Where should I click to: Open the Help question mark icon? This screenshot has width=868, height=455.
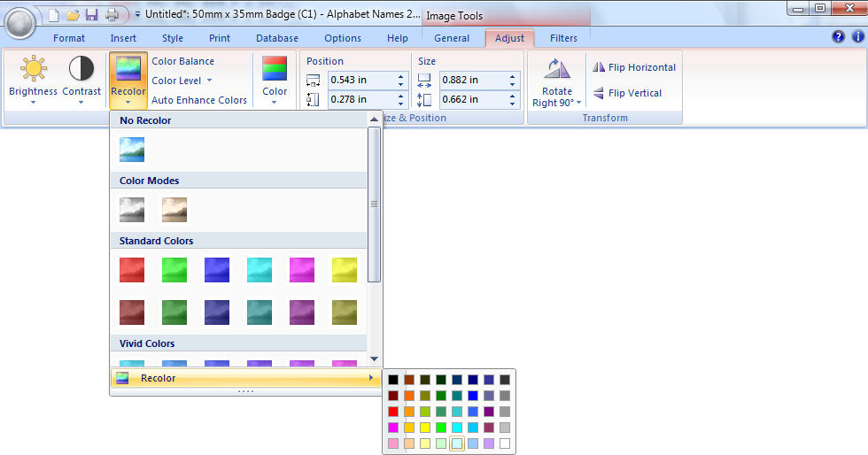point(838,37)
